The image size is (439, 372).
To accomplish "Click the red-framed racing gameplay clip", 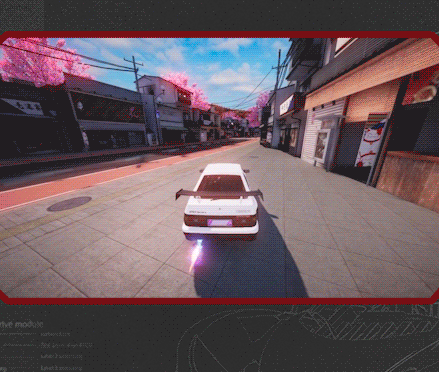I will point(219,168).
